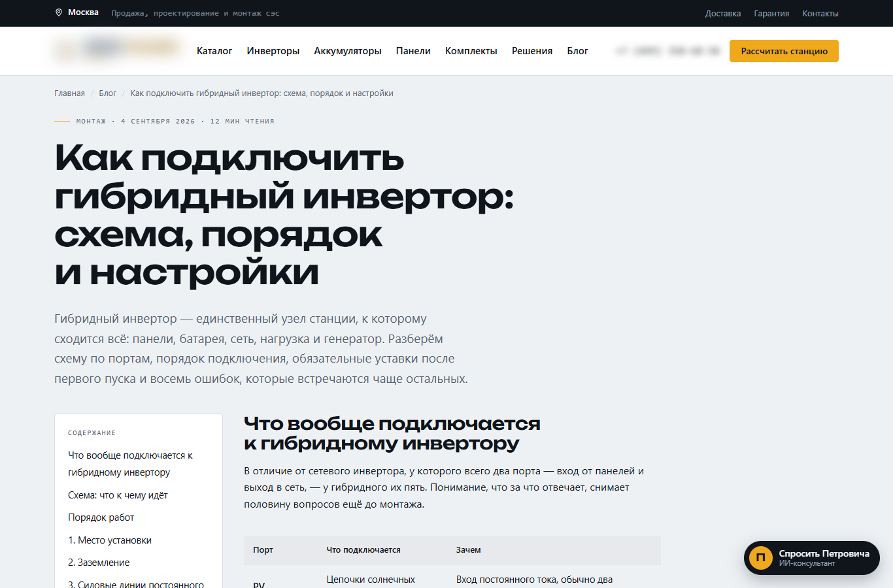Jump to 'Что вообще подключается' in contents
This screenshot has width=893, height=588.
pos(130,464)
